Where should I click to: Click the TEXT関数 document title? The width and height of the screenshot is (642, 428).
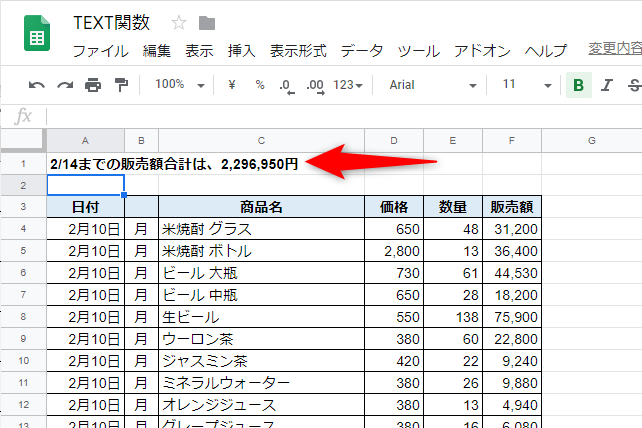tap(112, 23)
